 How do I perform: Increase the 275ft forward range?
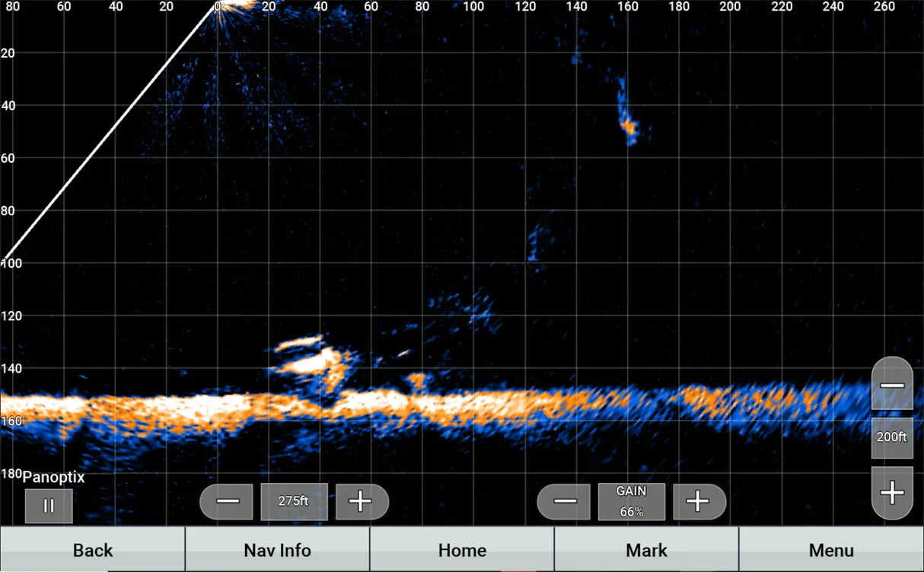[362, 501]
